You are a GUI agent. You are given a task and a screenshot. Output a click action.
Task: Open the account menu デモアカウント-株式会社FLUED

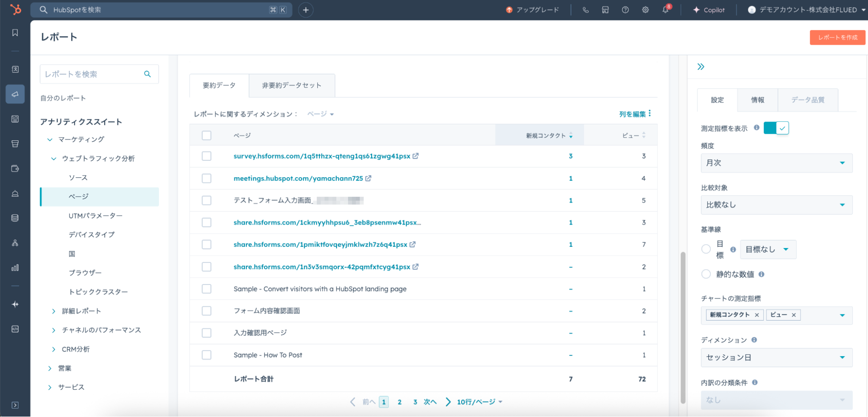coord(807,10)
